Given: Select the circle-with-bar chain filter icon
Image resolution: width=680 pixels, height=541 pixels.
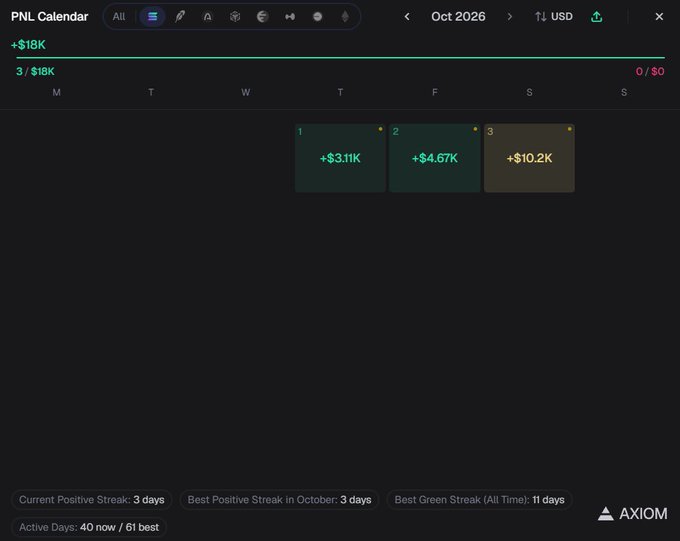Looking at the screenshot, I should coord(317,16).
